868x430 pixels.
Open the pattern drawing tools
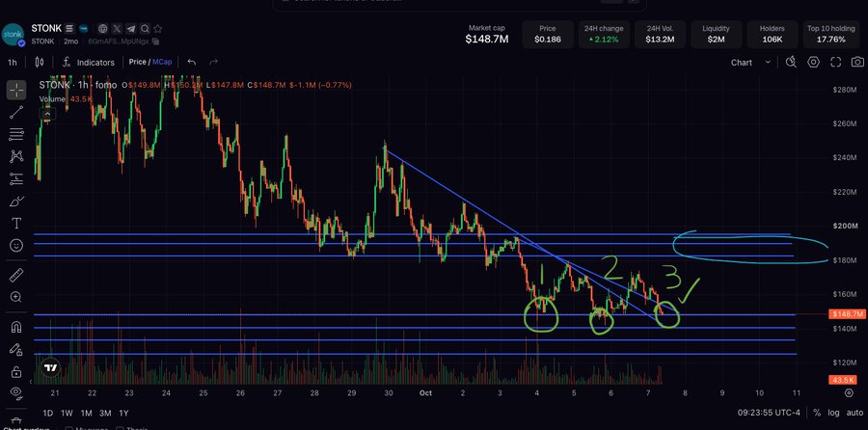[16, 156]
